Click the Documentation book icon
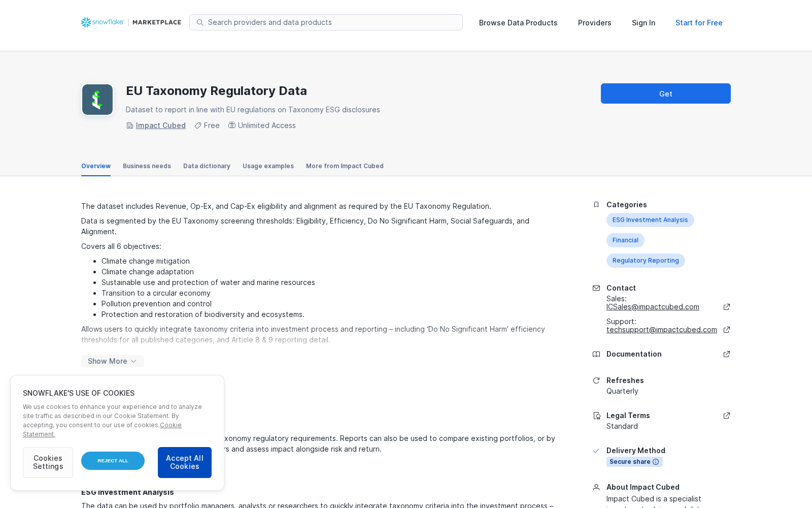This screenshot has width=812, height=508. click(x=596, y=354)
